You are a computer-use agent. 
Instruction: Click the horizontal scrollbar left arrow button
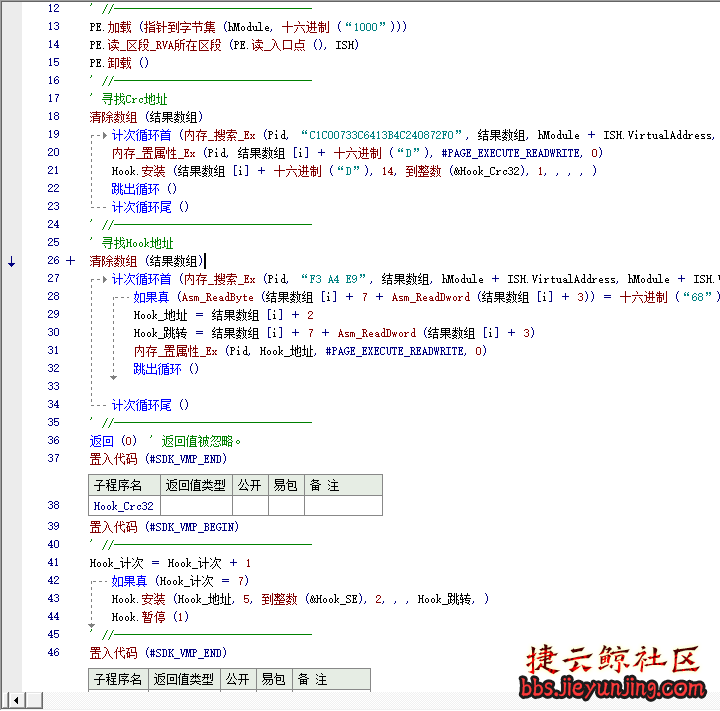[x=16, y=700]
